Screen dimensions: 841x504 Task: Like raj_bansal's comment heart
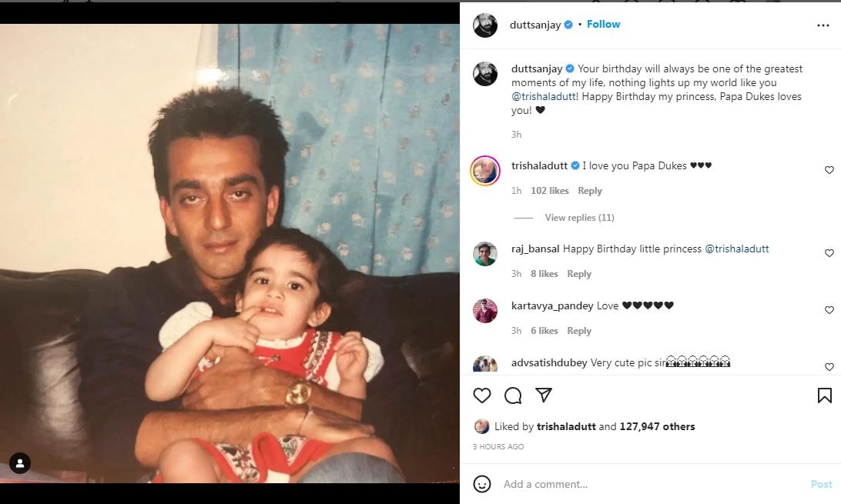point(829,253)
